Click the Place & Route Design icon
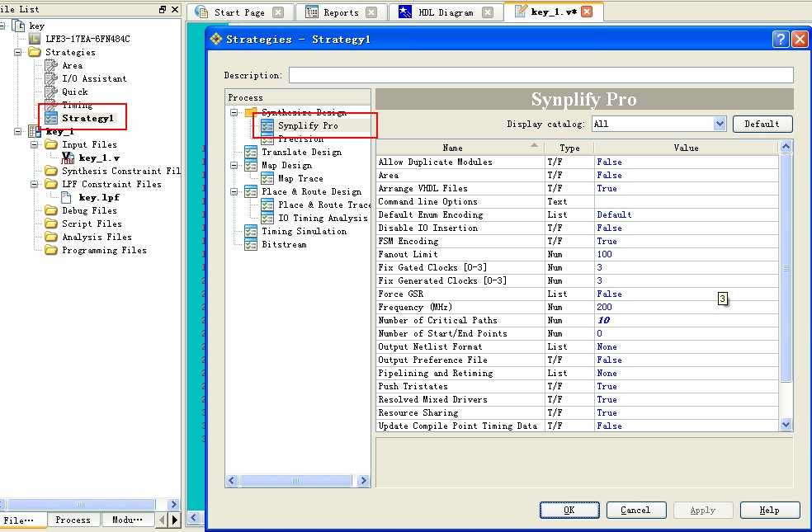Screen dimensions: 812x532 tap(251, 192)
